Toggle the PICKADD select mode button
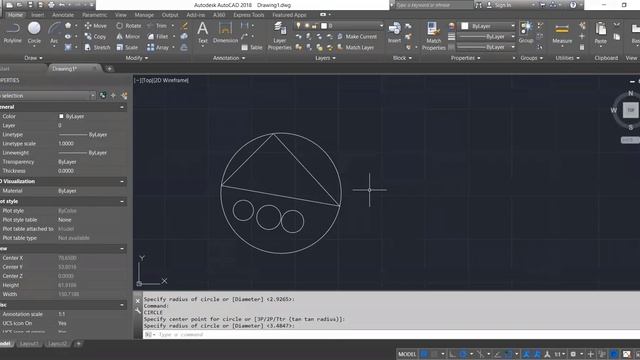640x360 pixels. 103,96
